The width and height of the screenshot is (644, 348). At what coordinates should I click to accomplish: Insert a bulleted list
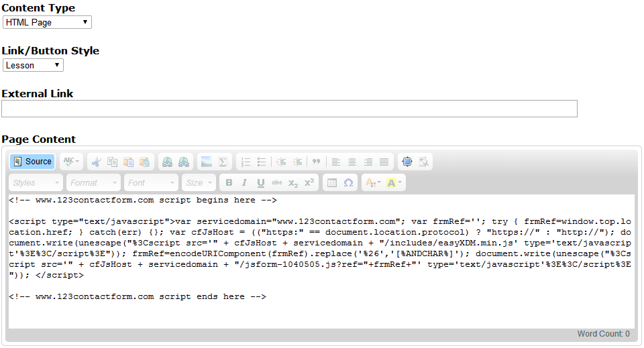coord(262,162)
